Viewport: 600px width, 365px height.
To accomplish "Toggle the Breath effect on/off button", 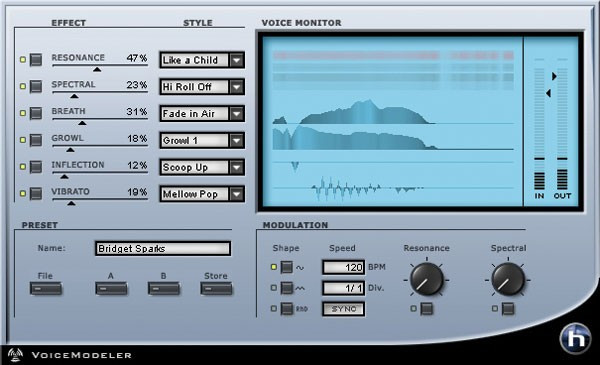I will (36, 113).
